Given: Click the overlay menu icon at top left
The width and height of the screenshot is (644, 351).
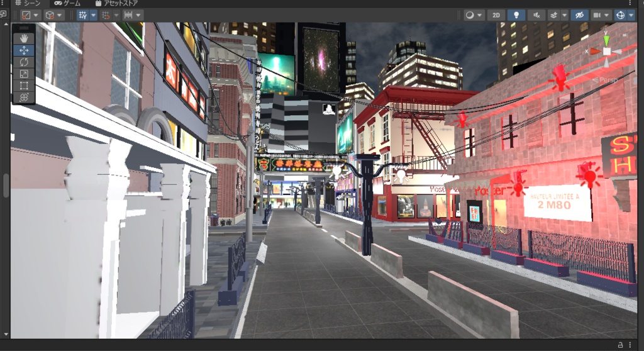Looking at the screenshot, I should coord(3,14).
